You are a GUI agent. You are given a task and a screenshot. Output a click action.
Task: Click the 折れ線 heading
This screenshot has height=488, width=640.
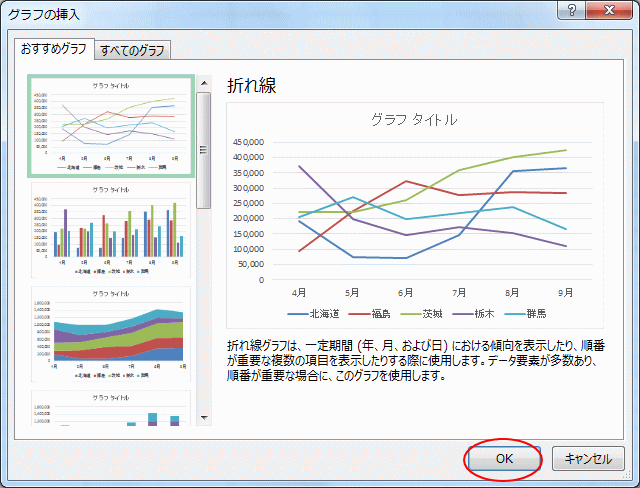[x=251, y=86]
